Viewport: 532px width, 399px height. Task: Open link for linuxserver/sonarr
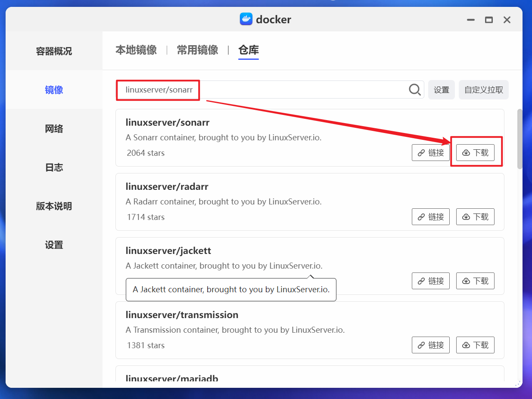point(431,153)
